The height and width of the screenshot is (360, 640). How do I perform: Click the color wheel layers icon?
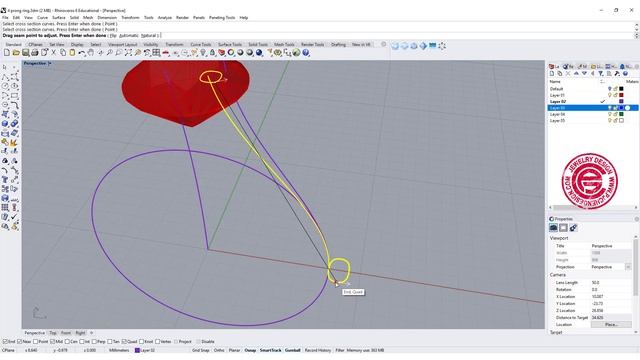click(231, 53)
